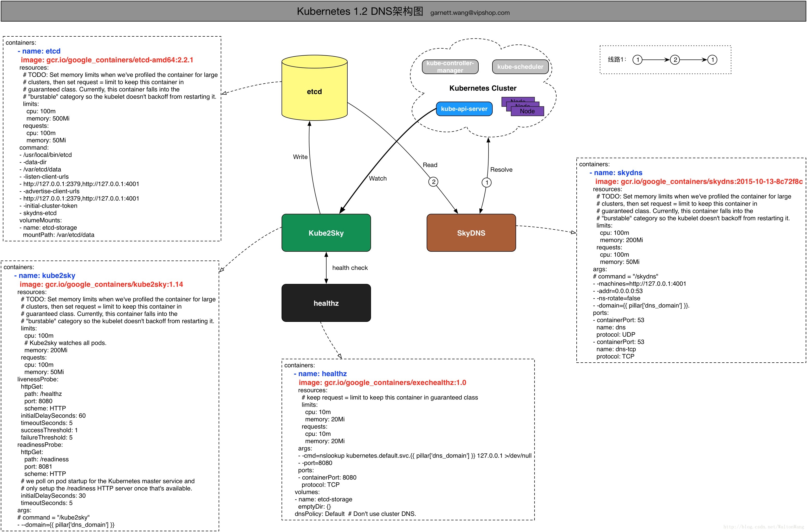Screen dimensions: 807x532
Task: Select the green Kube2Sky box
Action: point(326,233)
